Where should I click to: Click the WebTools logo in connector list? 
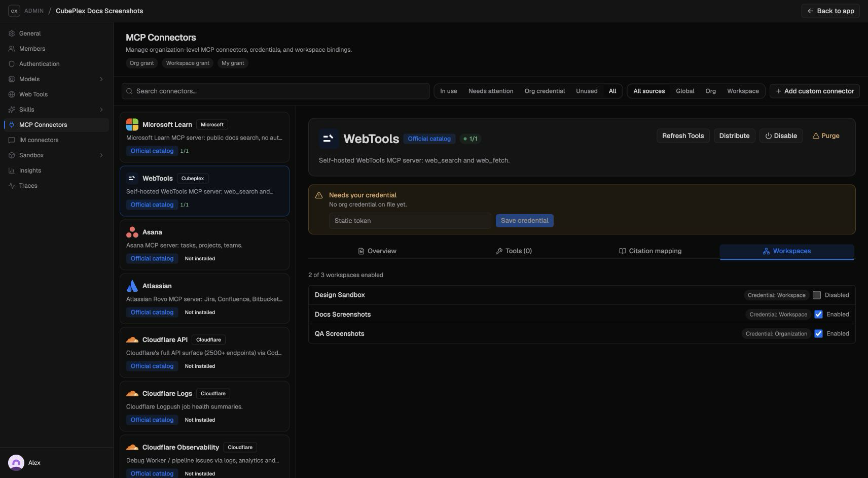[132, 178]
